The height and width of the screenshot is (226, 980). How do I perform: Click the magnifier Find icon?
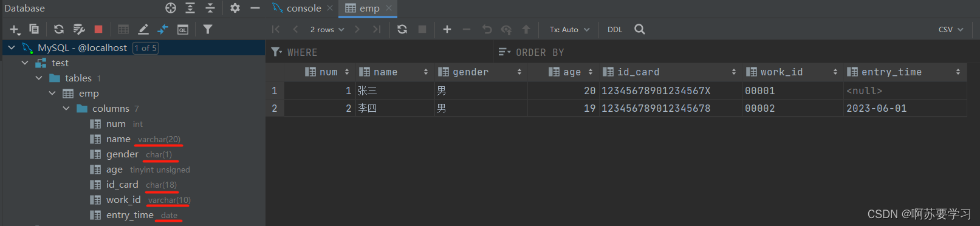coord(640,29)
